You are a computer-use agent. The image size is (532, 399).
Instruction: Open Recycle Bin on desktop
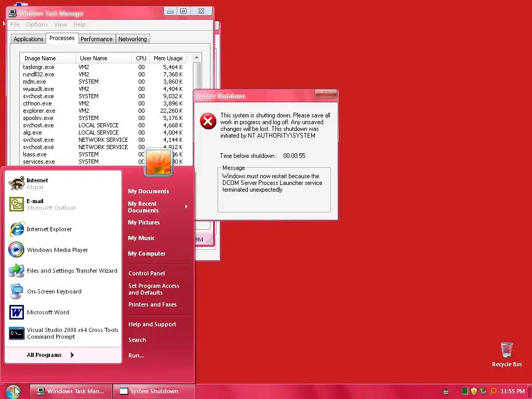coord(507,354)
